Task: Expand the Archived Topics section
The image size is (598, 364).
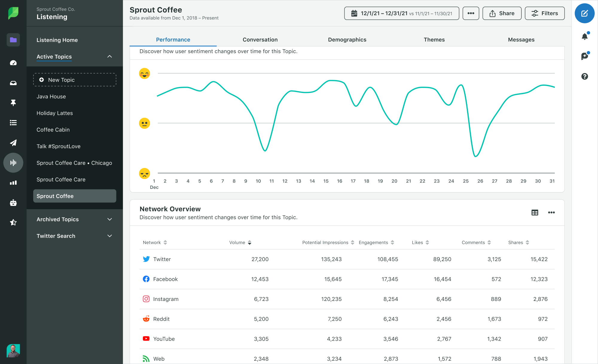Action: pyautogui.click(x=109, y=219)
